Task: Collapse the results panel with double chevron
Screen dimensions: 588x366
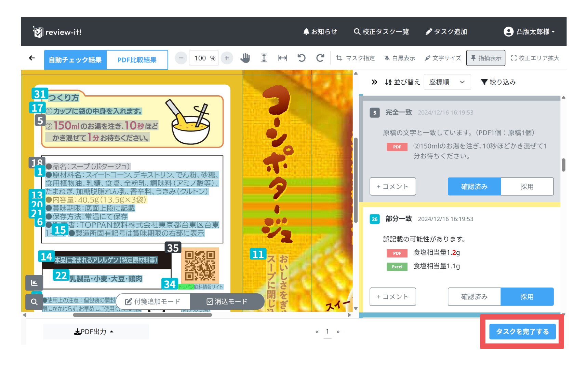Action: click(x=374, y=82)
